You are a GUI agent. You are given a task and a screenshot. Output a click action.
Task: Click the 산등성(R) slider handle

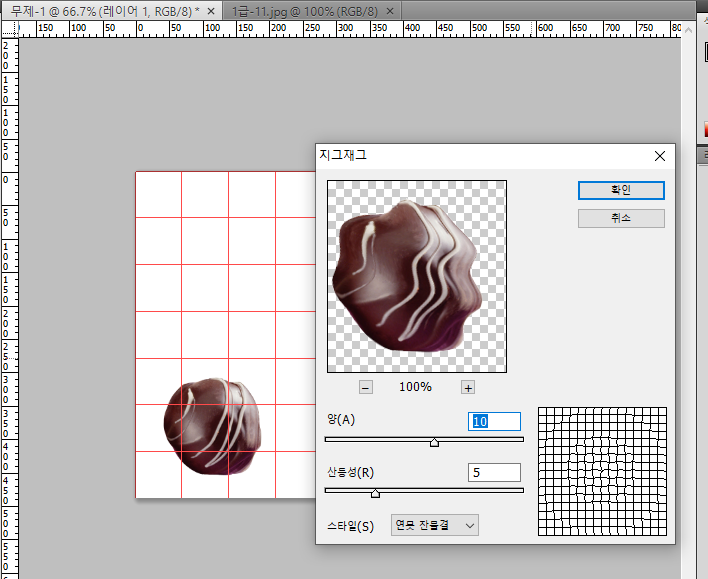tap(375, 493)
